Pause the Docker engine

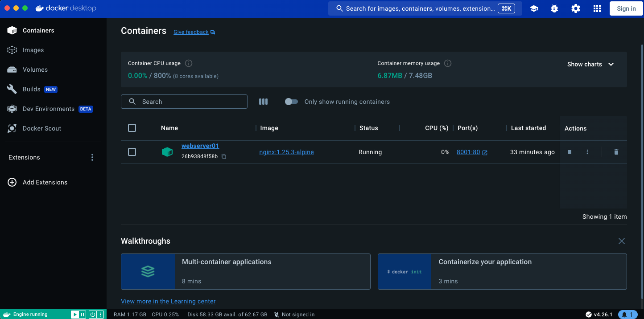point(83,314)
